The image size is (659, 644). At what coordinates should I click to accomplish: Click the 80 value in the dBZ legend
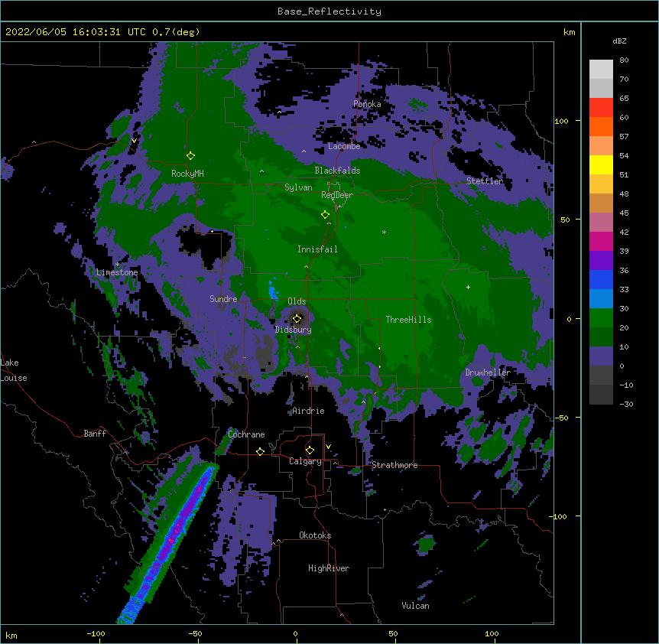(624, 60)
